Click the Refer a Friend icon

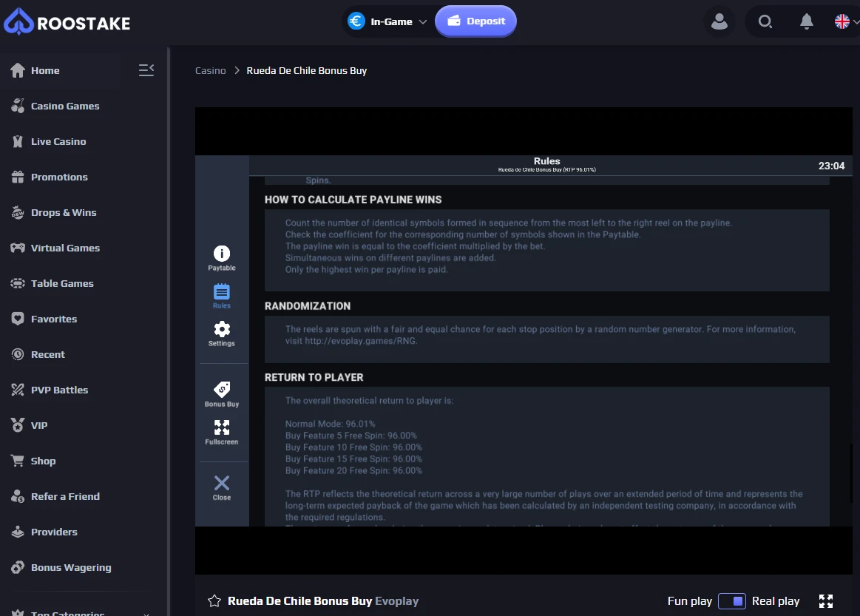click(x=18, y=496)
